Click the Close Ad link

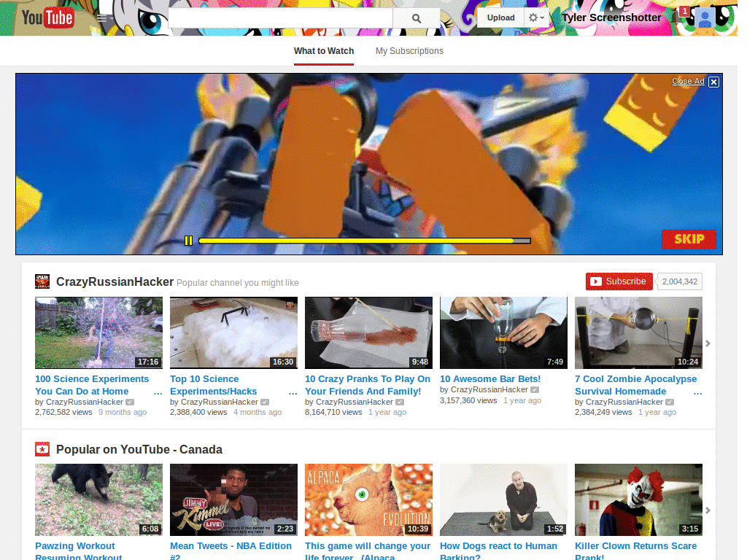tap(688, 81)
